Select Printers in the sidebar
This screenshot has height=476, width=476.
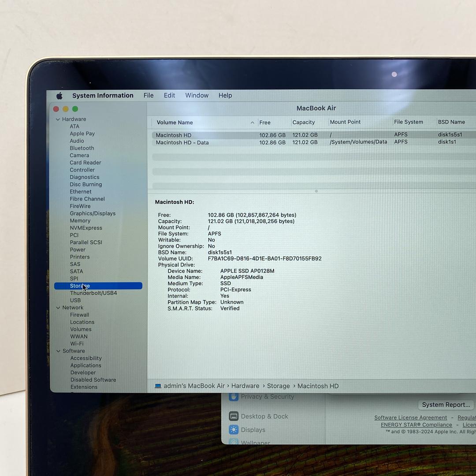pos(80,257)
